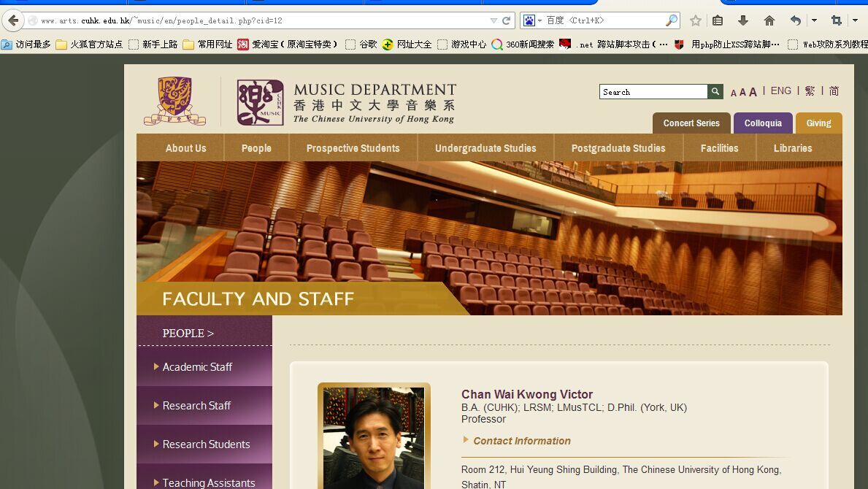
Task: Open the Web攻防系列教程 bookmark
Action: [x=828, y=45]
